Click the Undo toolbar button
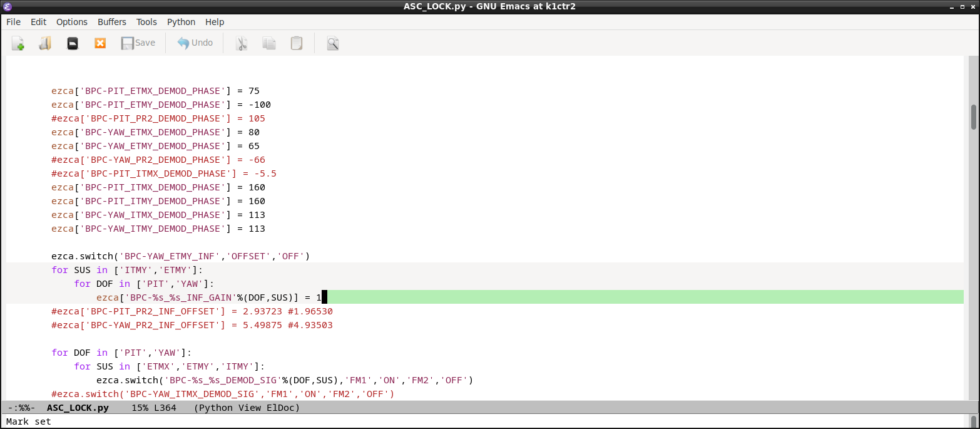Image resolution: width=980 pixels, height=429 pixels. [195, 43]
